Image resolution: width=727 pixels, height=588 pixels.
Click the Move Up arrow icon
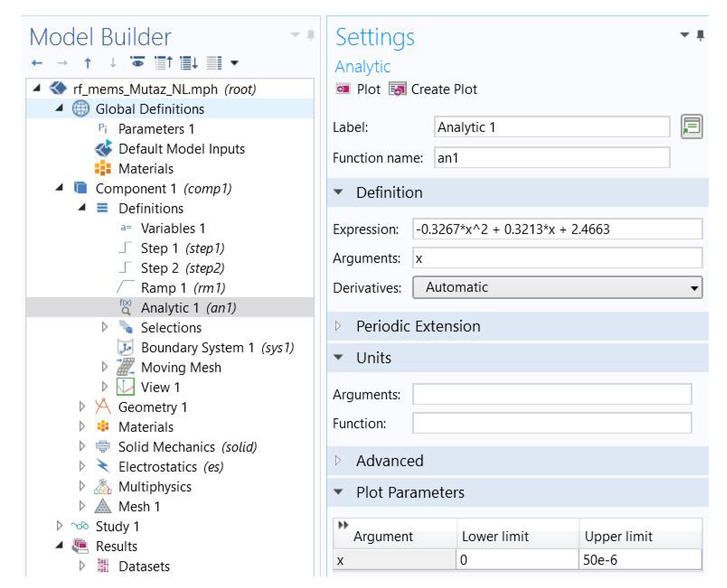(x=88, y=63)
